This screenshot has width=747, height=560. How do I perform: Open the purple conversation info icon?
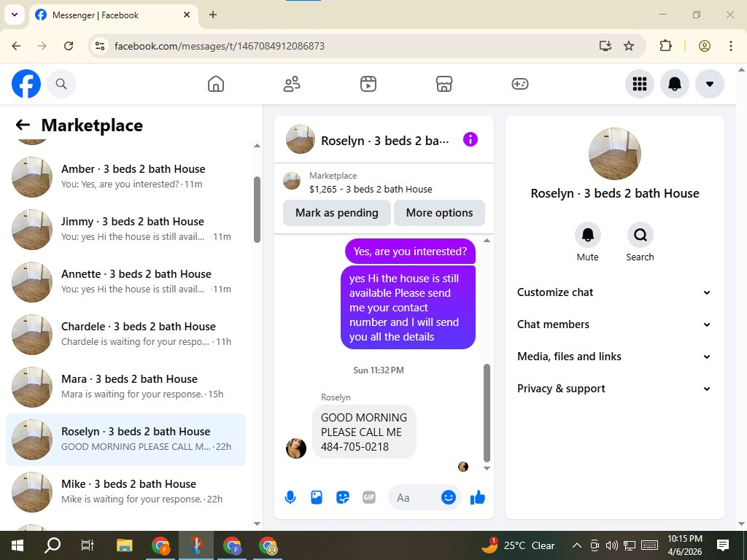pyautogui.click(x=471, y=139)
